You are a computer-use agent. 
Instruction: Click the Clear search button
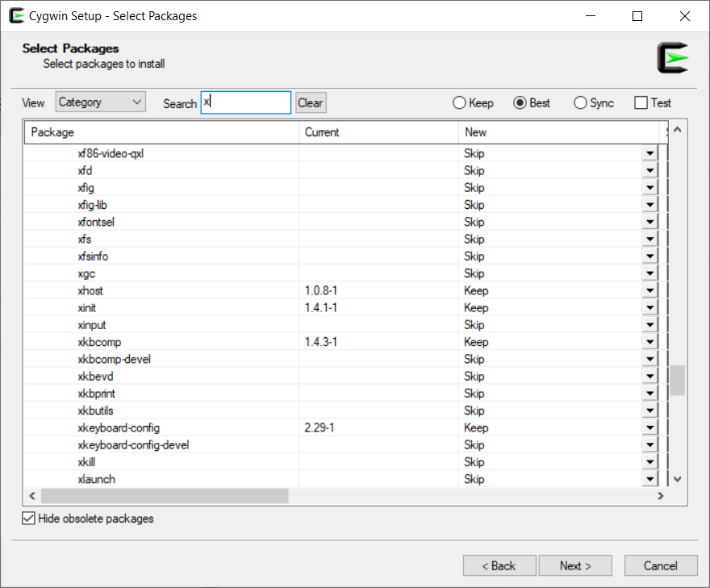point(311,102)
